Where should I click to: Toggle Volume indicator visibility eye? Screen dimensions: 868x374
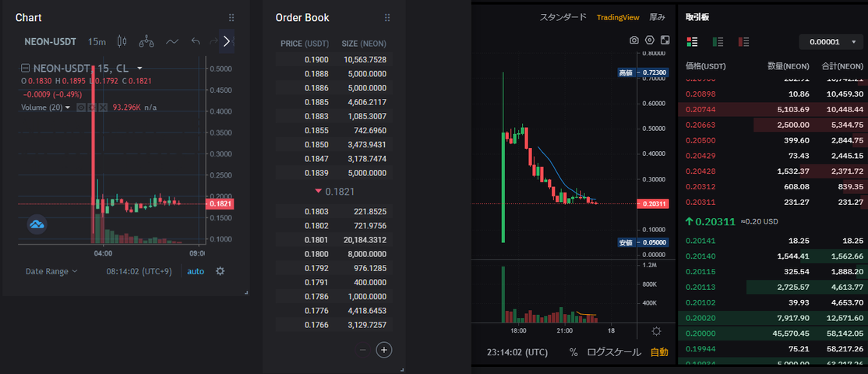tap(81, 108)
